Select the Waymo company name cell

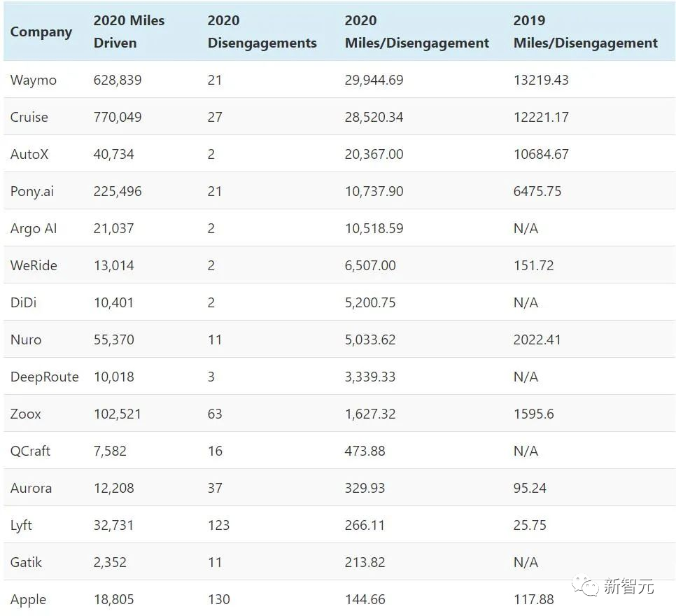coord(34,80)
